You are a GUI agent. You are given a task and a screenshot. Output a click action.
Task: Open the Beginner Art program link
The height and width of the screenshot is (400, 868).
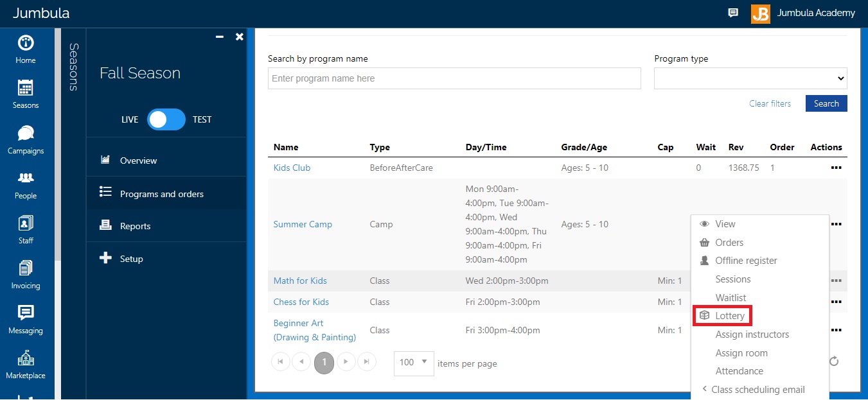[315, 330]
